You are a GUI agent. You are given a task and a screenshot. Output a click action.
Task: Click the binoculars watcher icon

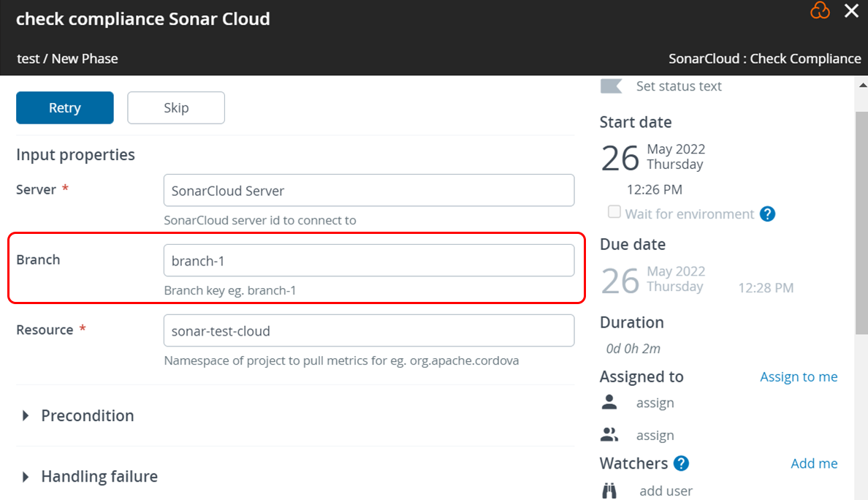[609, 490]
